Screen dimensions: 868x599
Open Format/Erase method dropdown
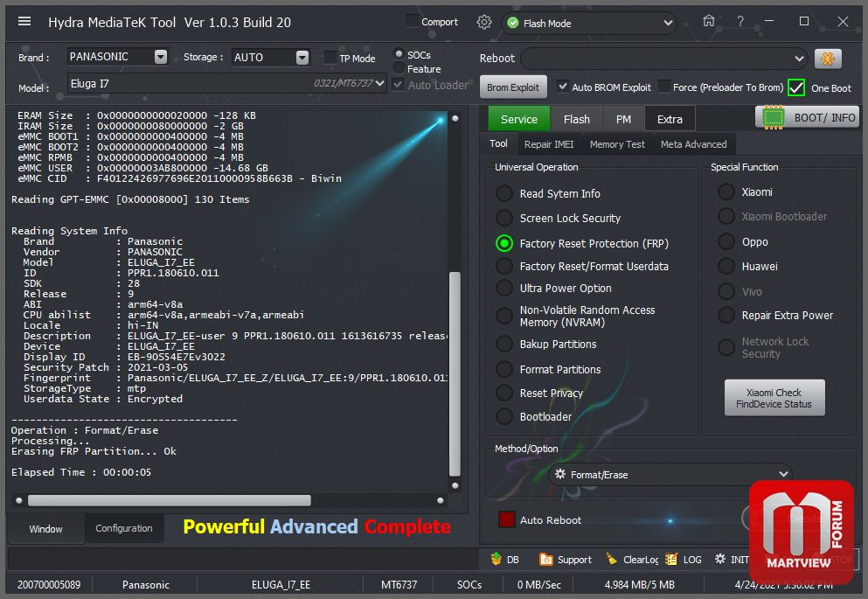coord(783,474)
